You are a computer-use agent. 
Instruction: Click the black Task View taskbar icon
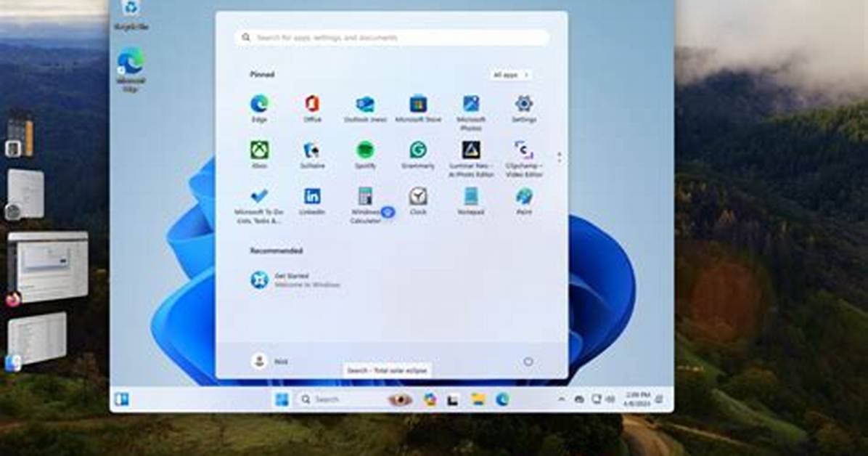[453, 399]
